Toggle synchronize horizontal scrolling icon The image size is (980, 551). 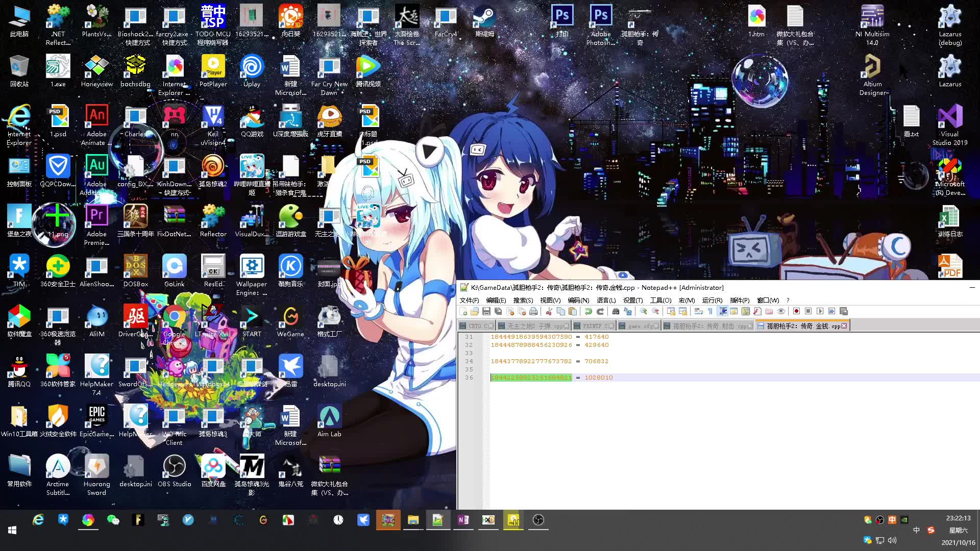683,311
